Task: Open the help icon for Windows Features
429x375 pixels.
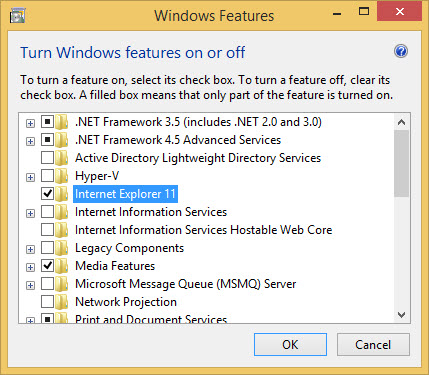Action: (401, 51)
